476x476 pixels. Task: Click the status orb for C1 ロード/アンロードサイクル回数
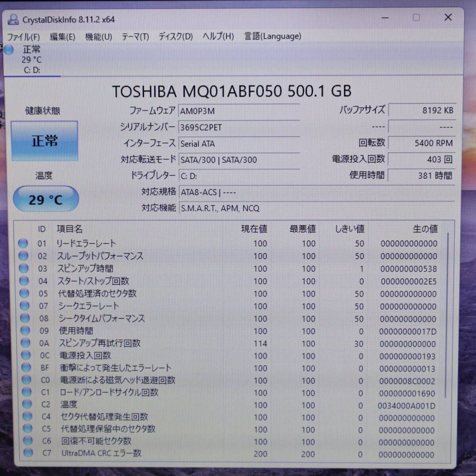pyautogui.click(x=27, y=392)
